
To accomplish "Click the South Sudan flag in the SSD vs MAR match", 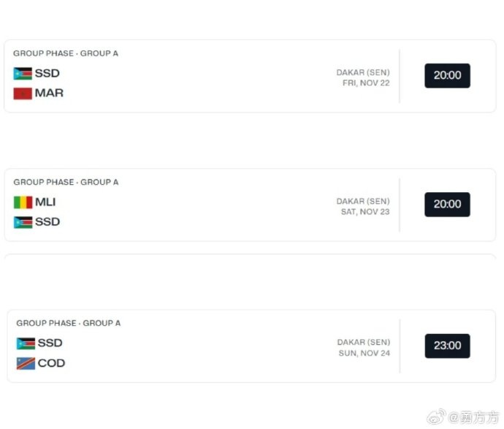I will (23, 74).
